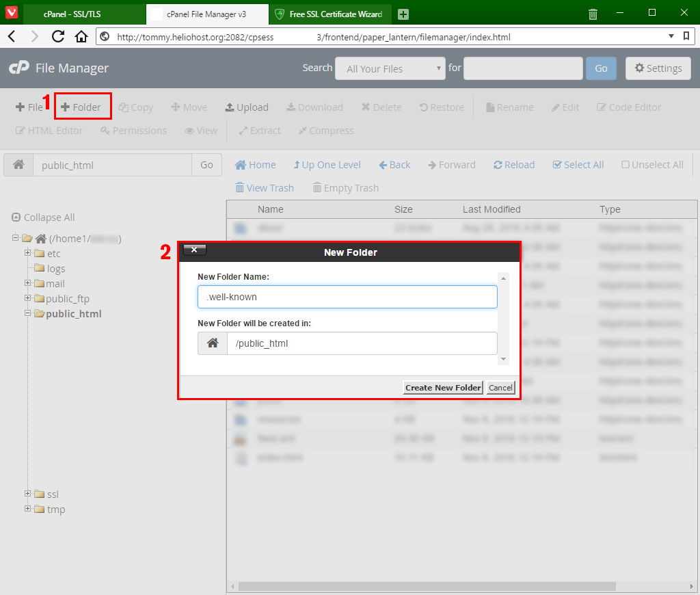Image resolution: width=700 pixels, height=595 pixels.
Task: Click the +File toolbar button
Action: point(29,107)
